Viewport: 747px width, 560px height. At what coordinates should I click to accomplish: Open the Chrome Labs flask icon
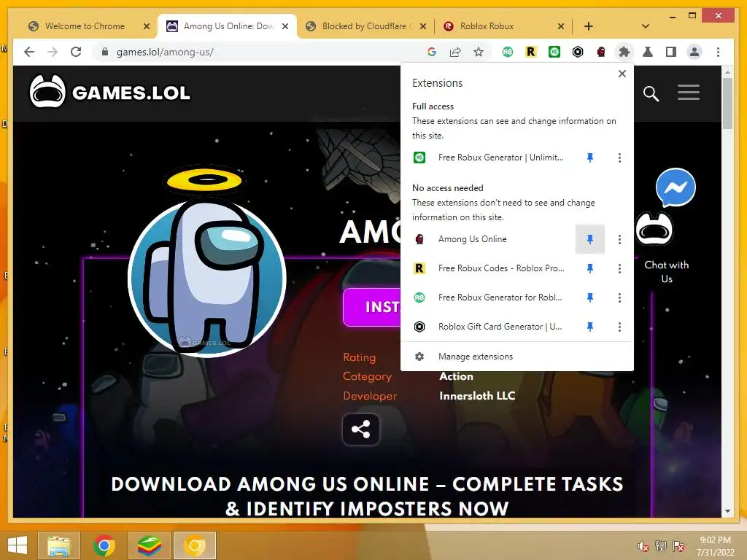coord(648,52)
